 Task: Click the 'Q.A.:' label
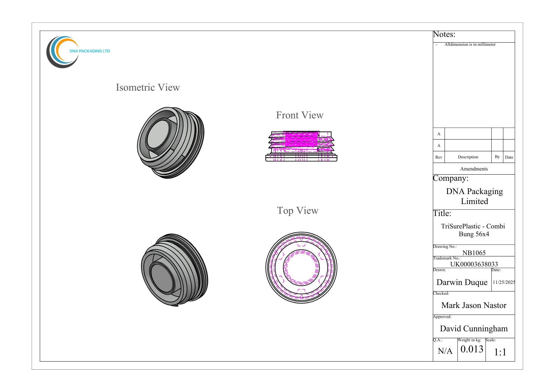pyautogui.click(x=438, y=340)
